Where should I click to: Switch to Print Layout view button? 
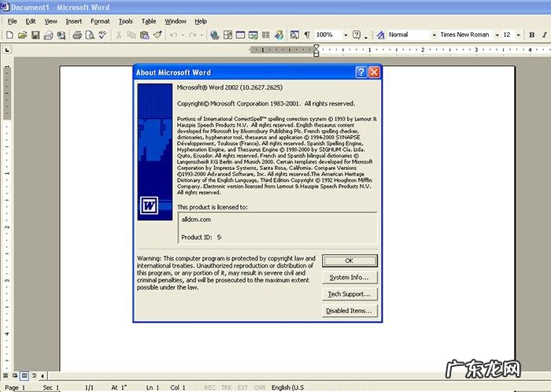click(25, 376)
